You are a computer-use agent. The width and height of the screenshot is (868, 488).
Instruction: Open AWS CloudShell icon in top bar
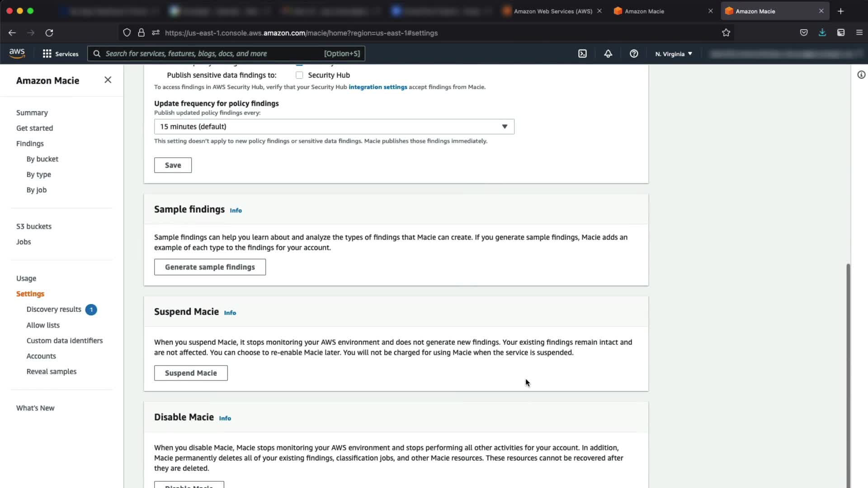click(582, 54)
